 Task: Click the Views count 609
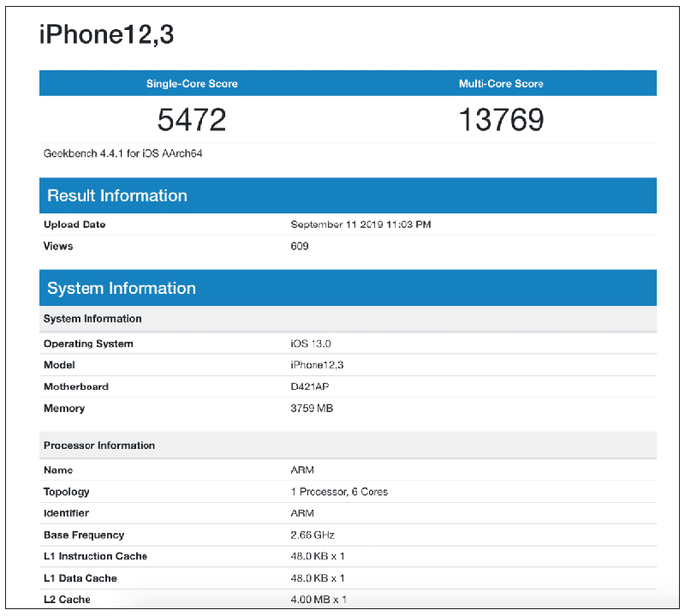tap(300, 246)
